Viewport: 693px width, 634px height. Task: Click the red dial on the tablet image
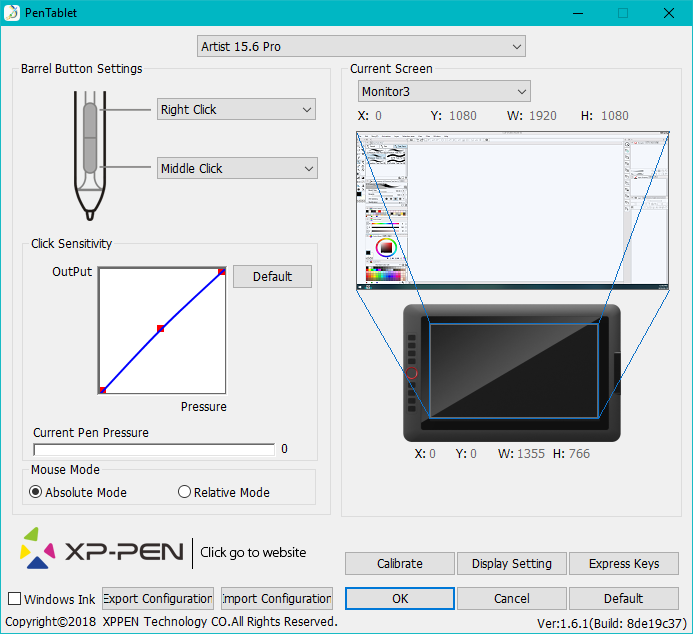(411, 373)
